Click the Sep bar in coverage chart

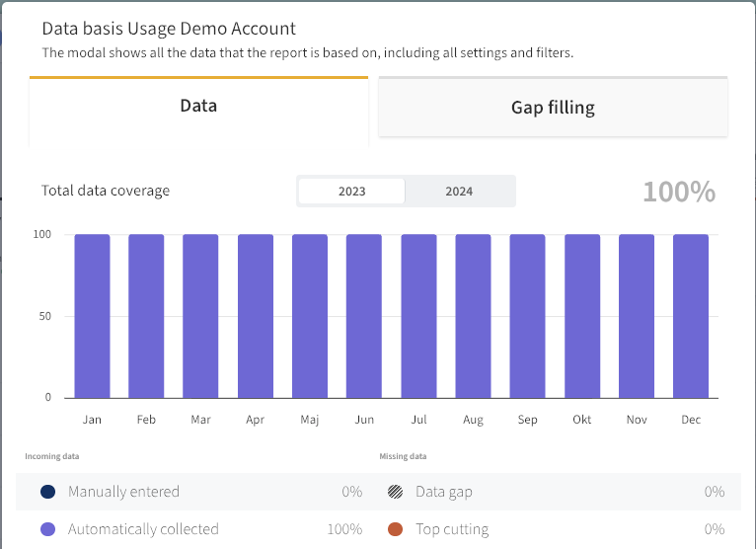pyautogui.click(x=527, y=316)
